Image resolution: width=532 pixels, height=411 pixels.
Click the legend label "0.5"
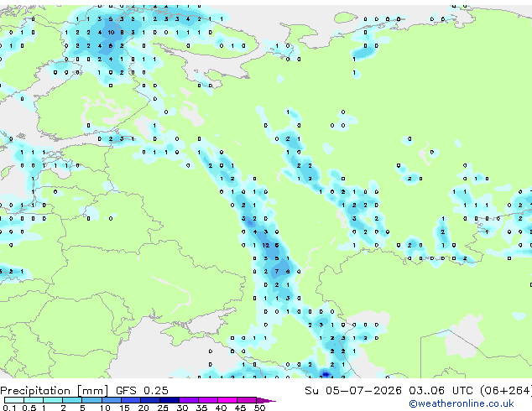[x=29, y=408]
